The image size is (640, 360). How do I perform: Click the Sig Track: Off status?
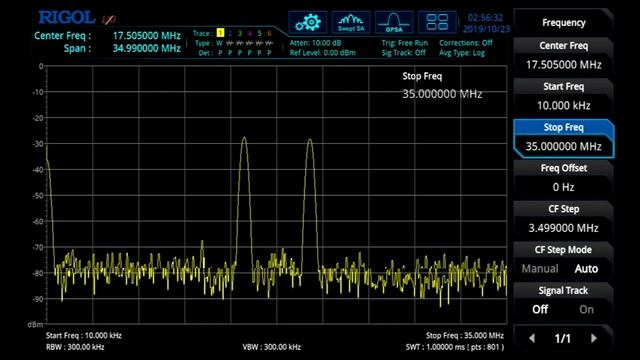[x=403, y=52]
